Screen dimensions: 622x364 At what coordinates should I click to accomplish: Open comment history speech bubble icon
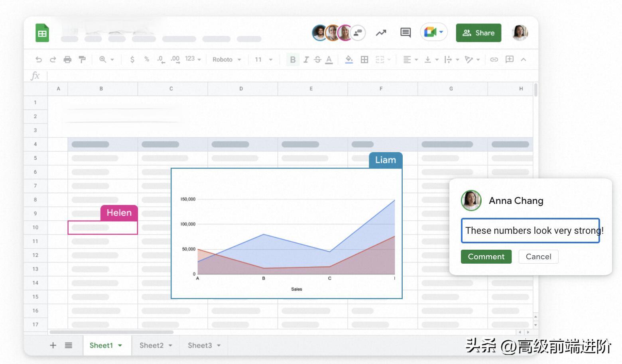click(x=405, y=33)
